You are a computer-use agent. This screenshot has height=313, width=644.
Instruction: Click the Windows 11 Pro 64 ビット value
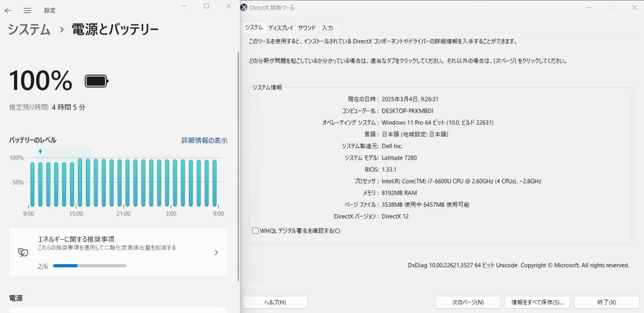click(437, 122)
